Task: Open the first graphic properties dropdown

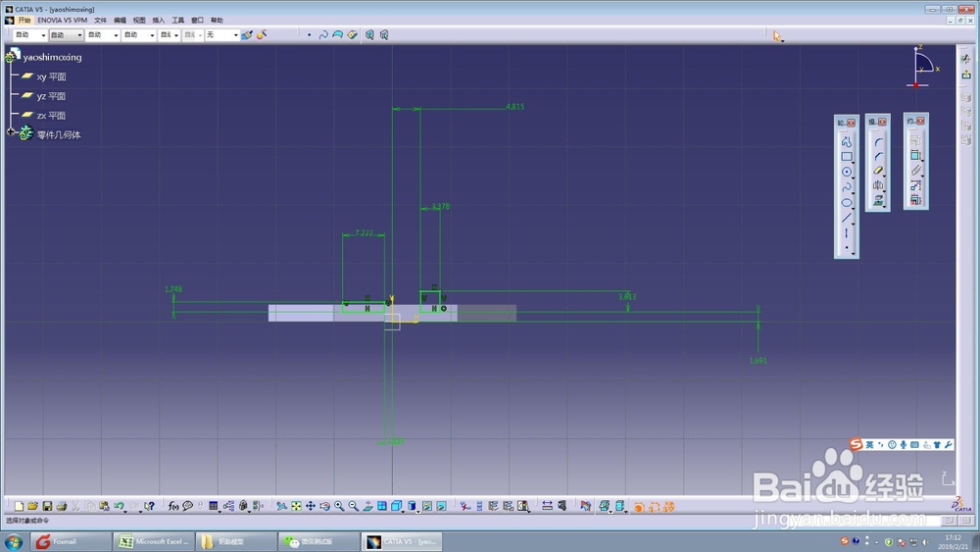Action: (x=43, y=35)
